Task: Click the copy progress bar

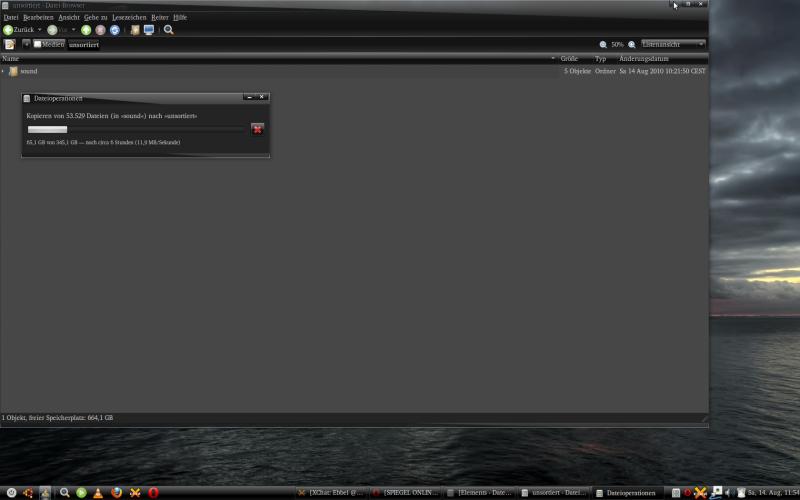Action: click(x=136, y=130)
